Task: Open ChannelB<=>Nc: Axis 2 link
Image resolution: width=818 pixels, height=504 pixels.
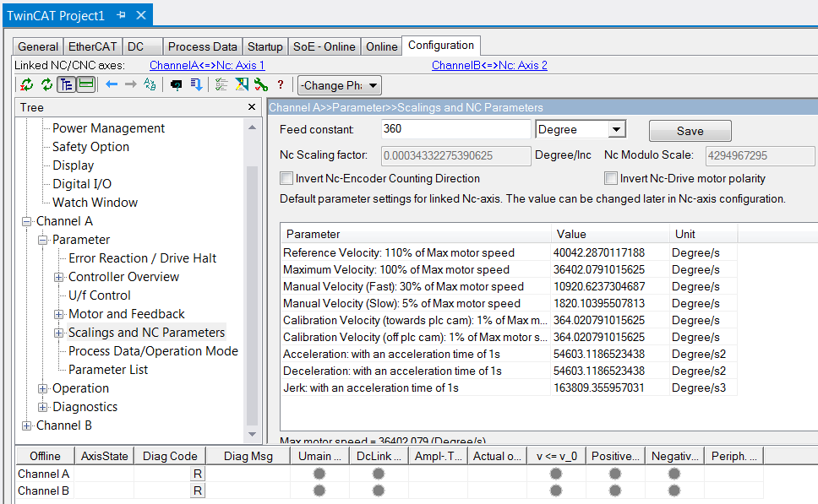Action: click(489, 65)
